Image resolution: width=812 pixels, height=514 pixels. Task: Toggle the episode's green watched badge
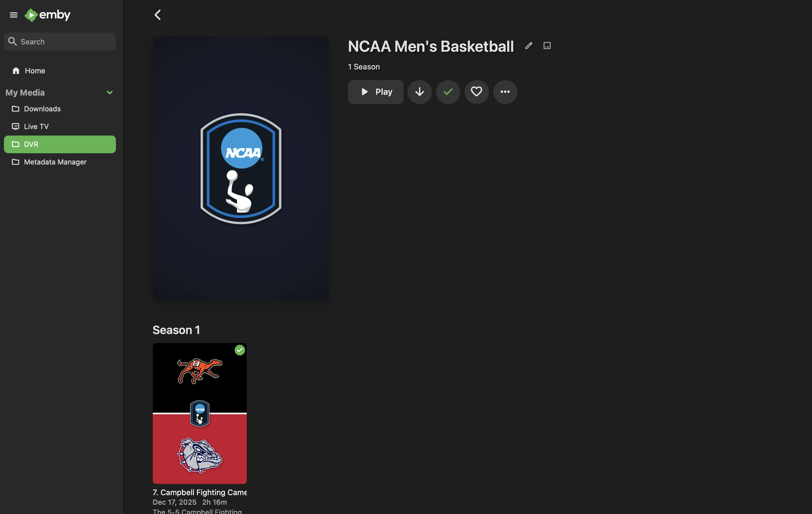click(239, 350)
